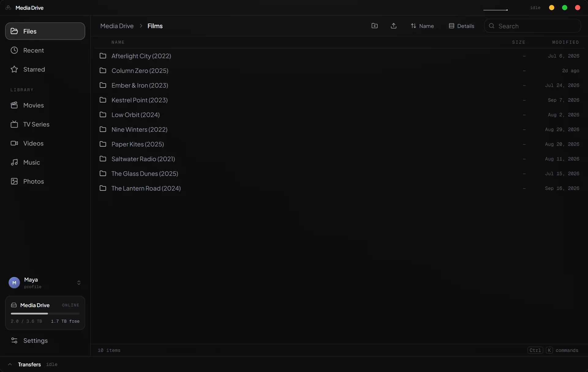Click the Media Drive app logo icon
This screenshot has width=588, height=372.
[8, 8]
